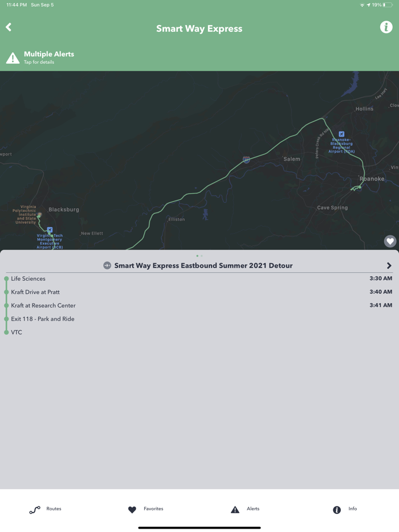Tap the Virginia Tech university map marker

point(39,215)
